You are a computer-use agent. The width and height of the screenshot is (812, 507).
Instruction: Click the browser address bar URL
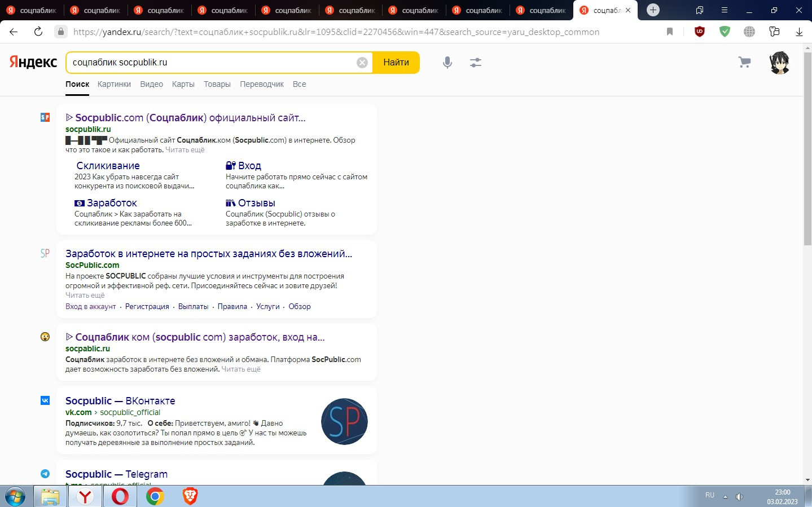click(336, 32)
